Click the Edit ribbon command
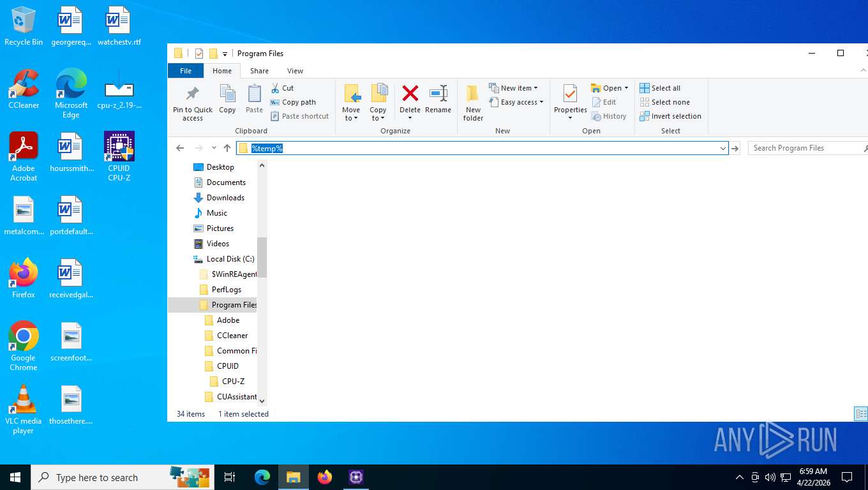 (604, 102)
